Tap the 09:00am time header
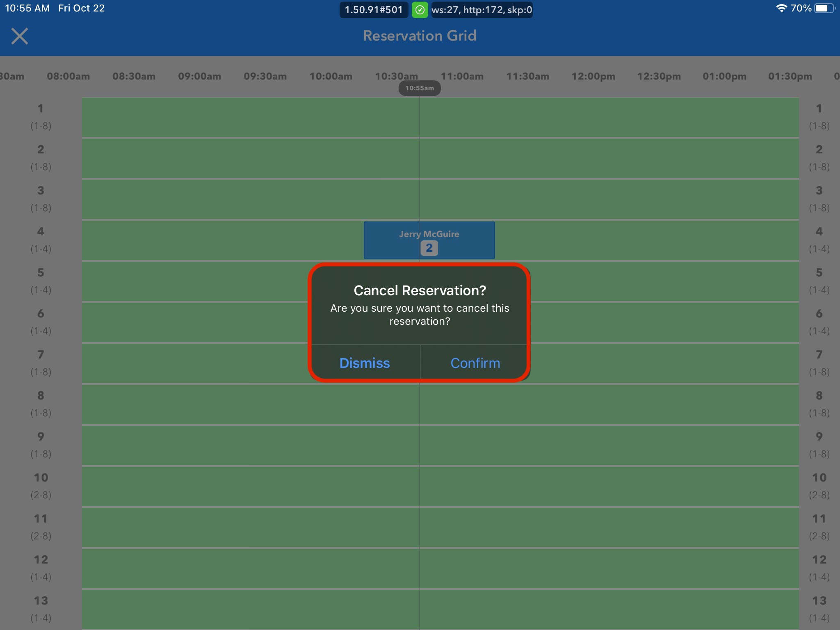 point(199,76)
